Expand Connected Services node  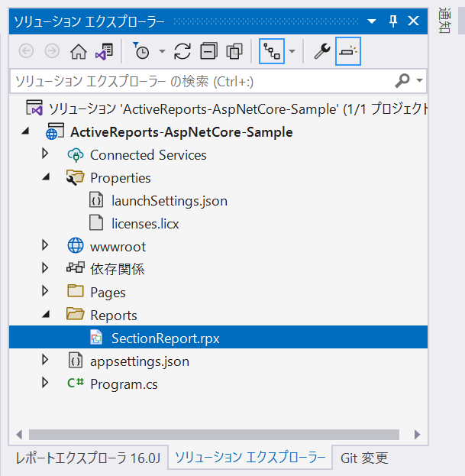(45, 154)
